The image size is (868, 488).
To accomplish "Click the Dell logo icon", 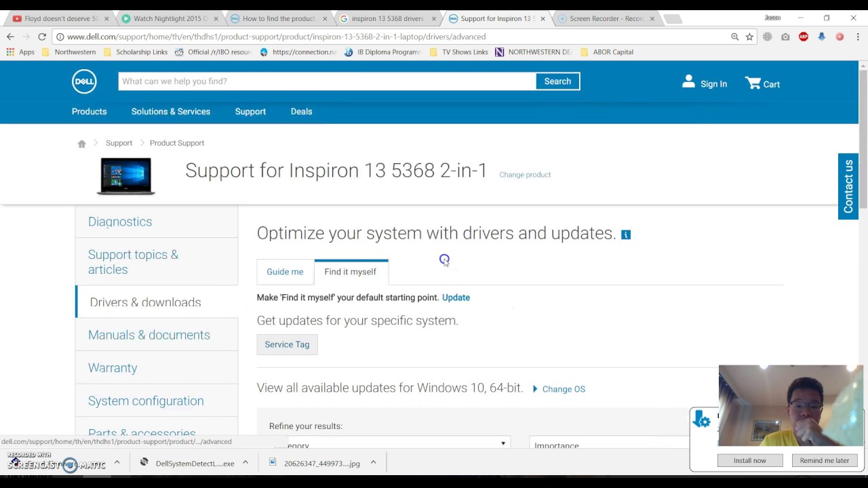I will click(x=84, y=81).
